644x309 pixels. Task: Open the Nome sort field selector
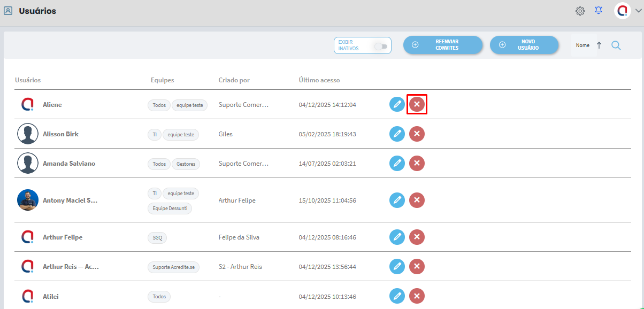[582, 45]
